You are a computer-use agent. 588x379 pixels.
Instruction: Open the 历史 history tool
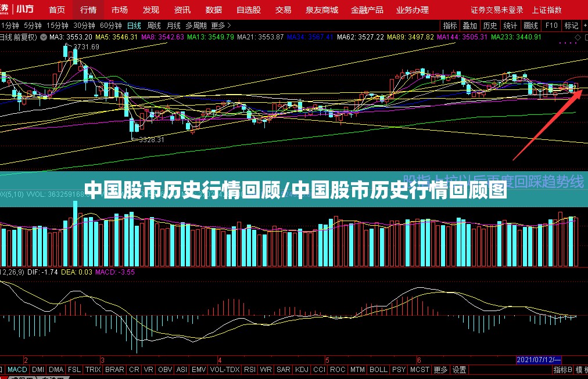coord(490,26)
